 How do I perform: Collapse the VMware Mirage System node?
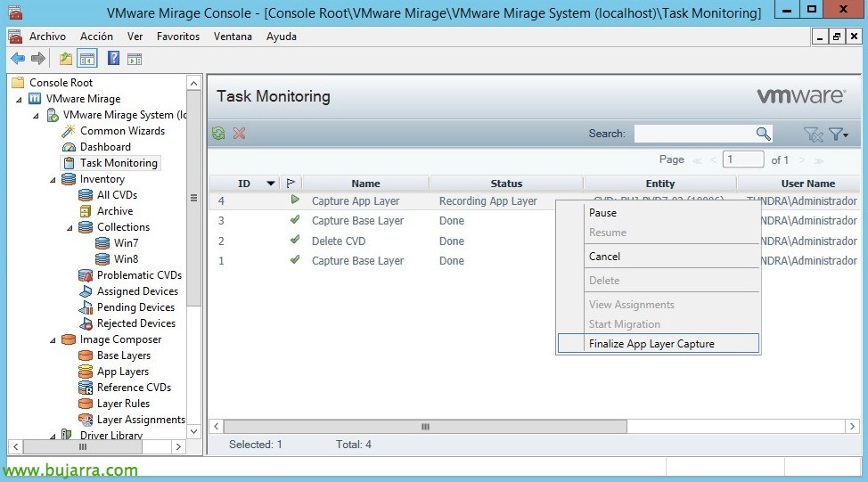pos(36,116)
